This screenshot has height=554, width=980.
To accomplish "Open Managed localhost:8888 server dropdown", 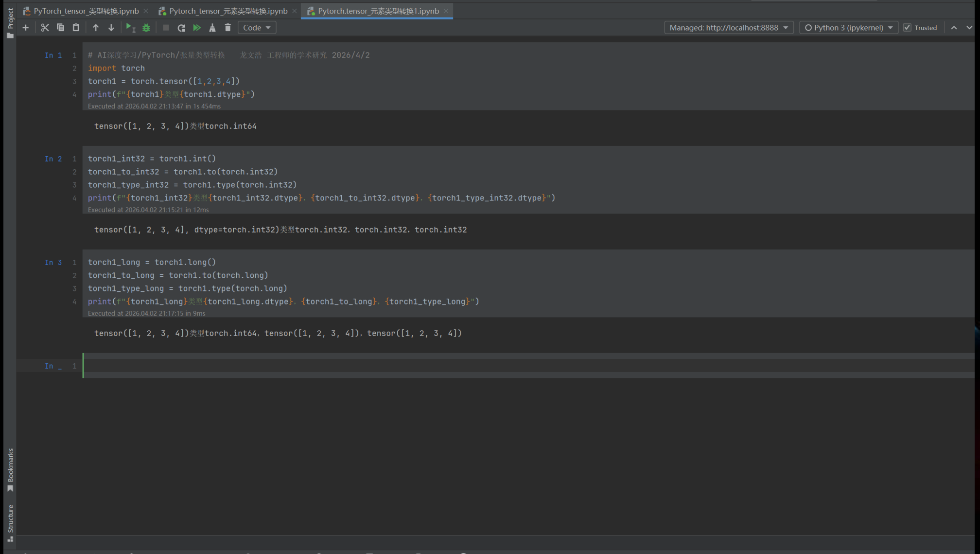I will pyautogui.click(x=728, y=28).
